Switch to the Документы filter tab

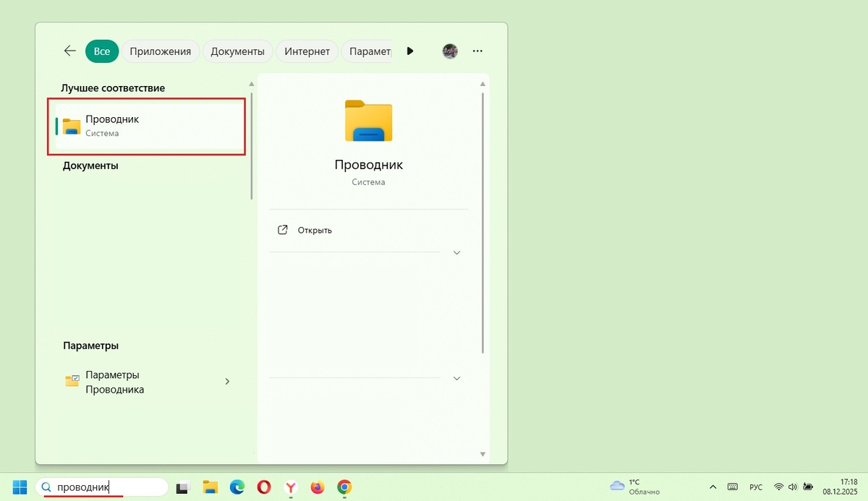coord(238,51)
